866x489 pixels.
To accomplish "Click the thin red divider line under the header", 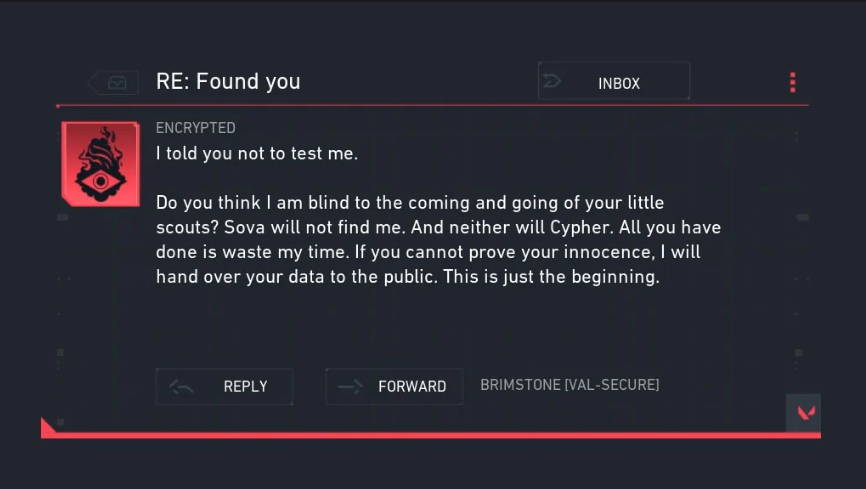I will [x=432, y=105].
